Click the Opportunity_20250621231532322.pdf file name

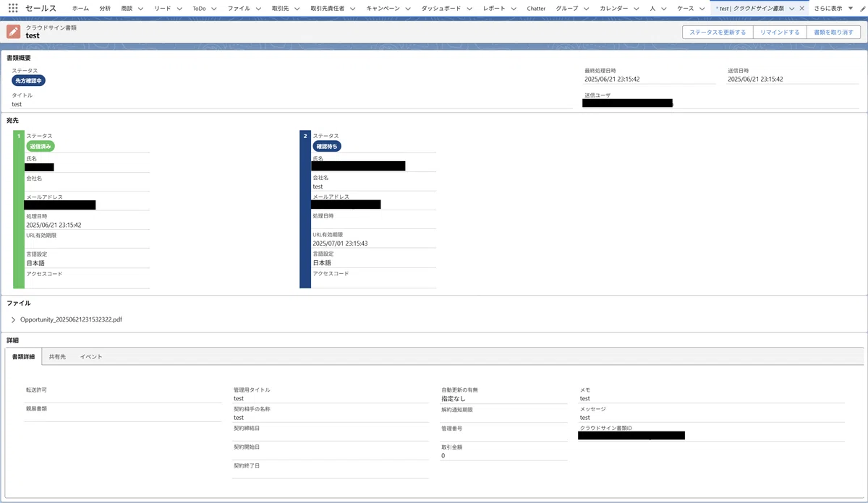(71, 319)
